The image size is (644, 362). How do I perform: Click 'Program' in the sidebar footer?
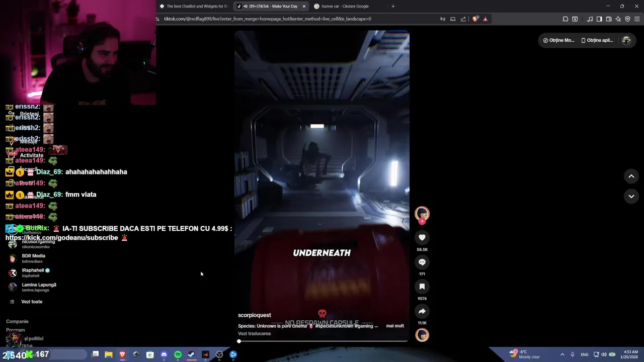(16, 330)
